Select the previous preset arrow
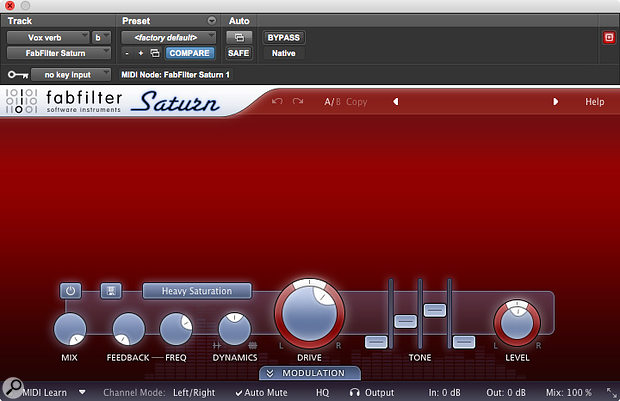This screenshot has height=401, width=620. (395, 102)
